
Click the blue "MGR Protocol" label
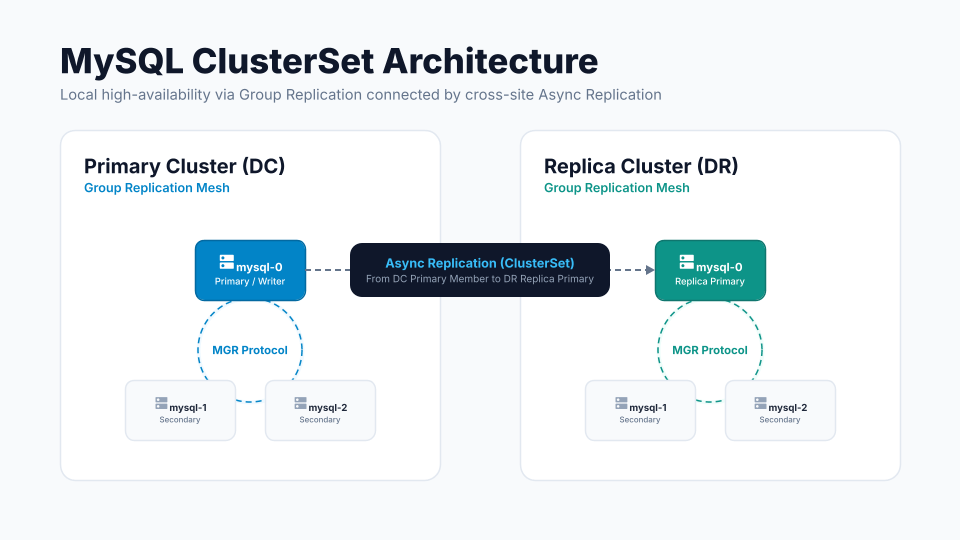[x=250, y=350]
